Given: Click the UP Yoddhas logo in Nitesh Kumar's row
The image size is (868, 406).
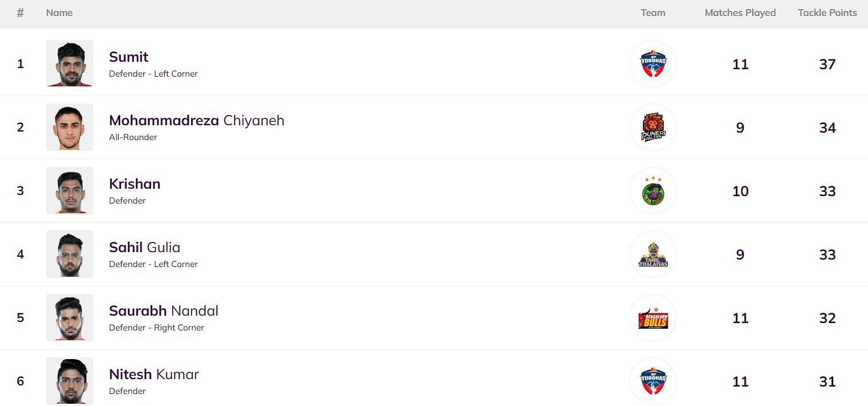Looking at the screenshot, I should pos(652,381).
